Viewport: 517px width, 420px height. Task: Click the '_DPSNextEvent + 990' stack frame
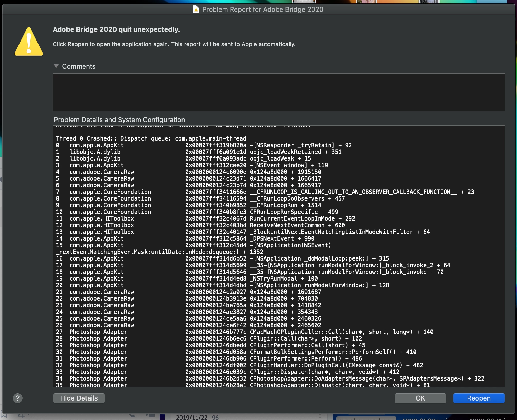pyautogui.click(x=282, y=238)
